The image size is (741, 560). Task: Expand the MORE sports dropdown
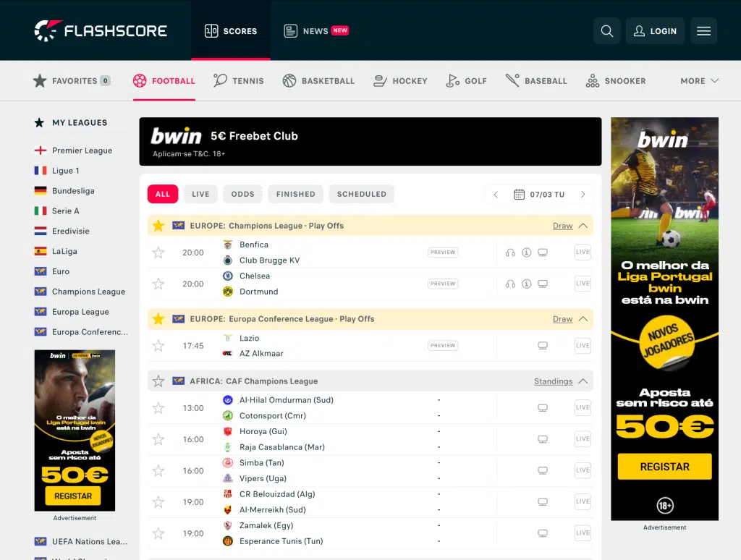coord(700,81)
